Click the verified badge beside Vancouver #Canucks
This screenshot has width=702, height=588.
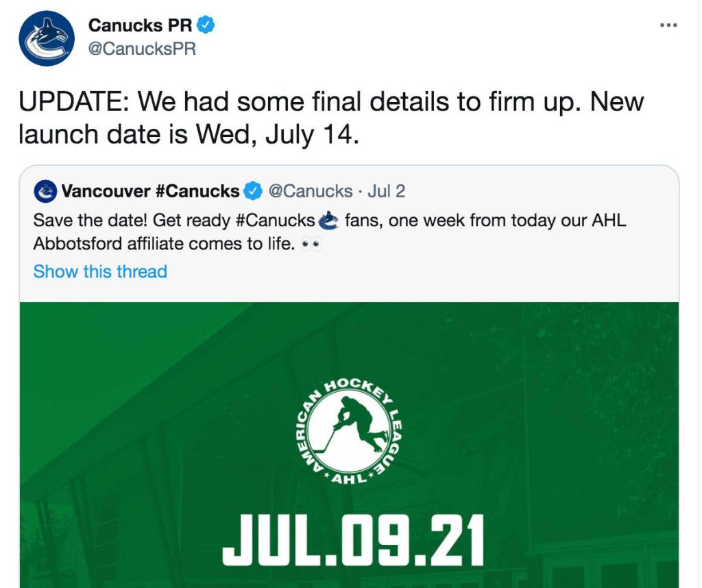[x=254, y=191]
